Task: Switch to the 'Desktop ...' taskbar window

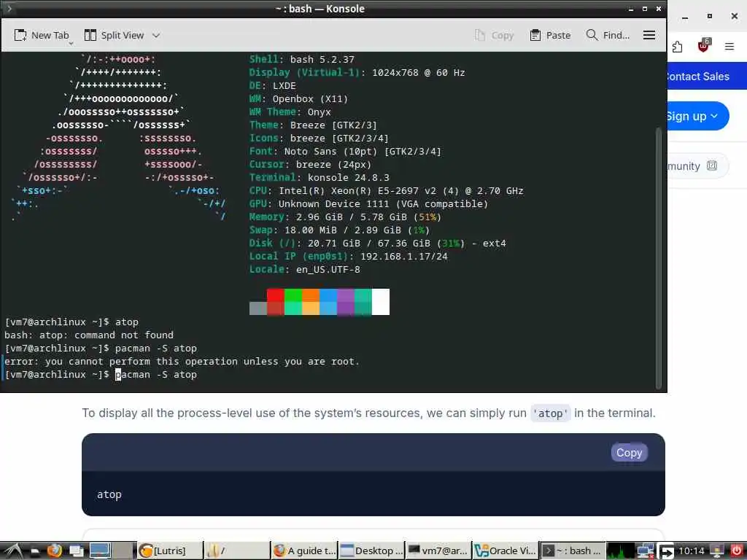Action: tap(371, 551)
